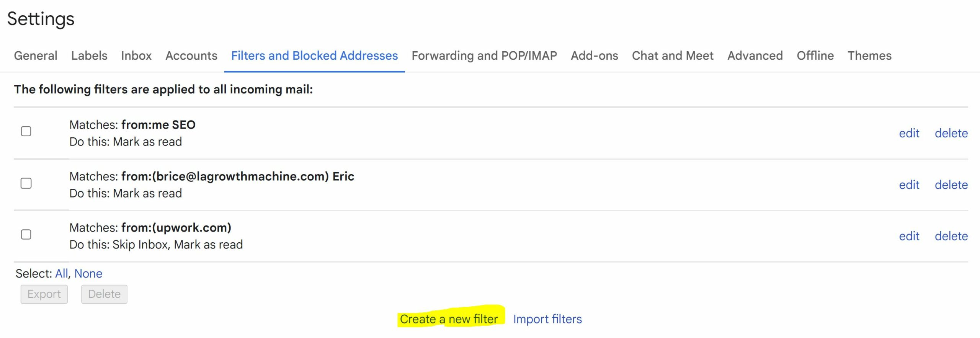Image resolution: width=980 pixels, height=338 pixels.
Task: Open the Offline tab
Action: [815, 56]
